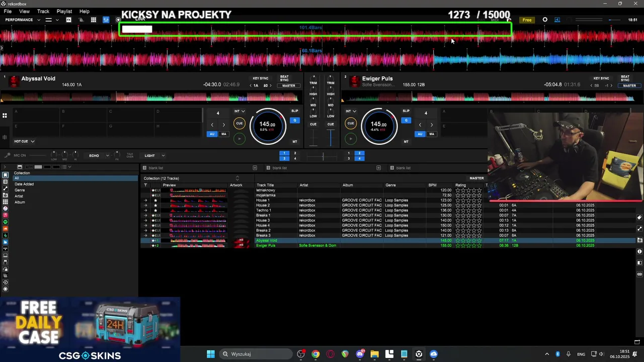Image resolution: width=644 pixels, height=362 pixels.
Task: Click the list icon left of the first blank list
Action: coord(145,168)
